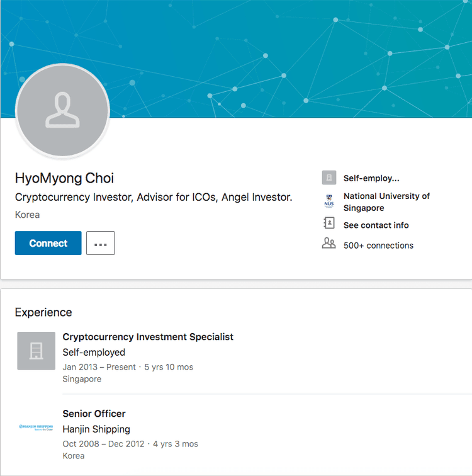View the 500+ connections link
472x476 pixels.
(378, 246)
